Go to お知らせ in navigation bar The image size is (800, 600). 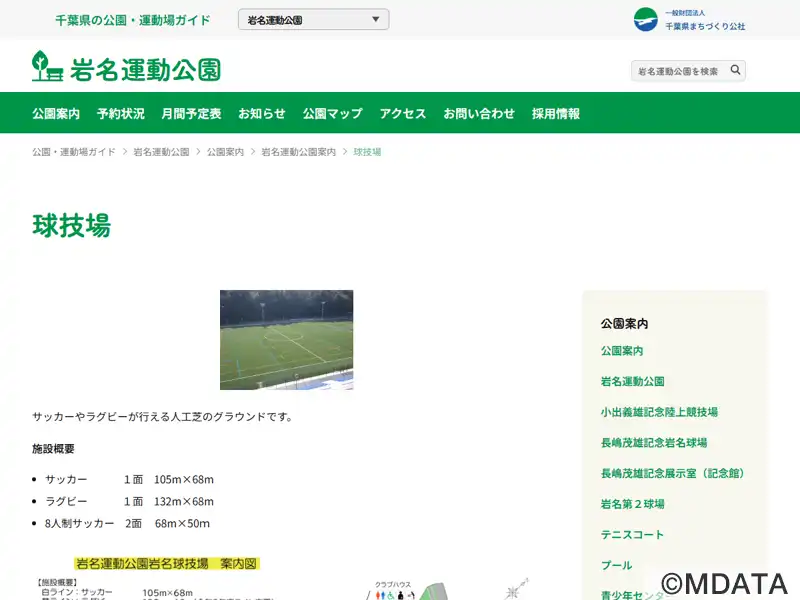(262, 113)
